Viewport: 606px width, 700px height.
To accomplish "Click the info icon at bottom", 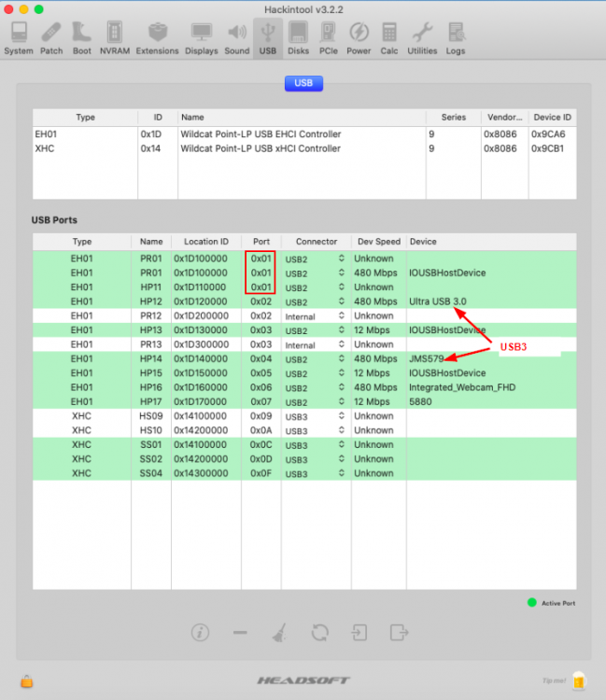I will pos(200,632).
